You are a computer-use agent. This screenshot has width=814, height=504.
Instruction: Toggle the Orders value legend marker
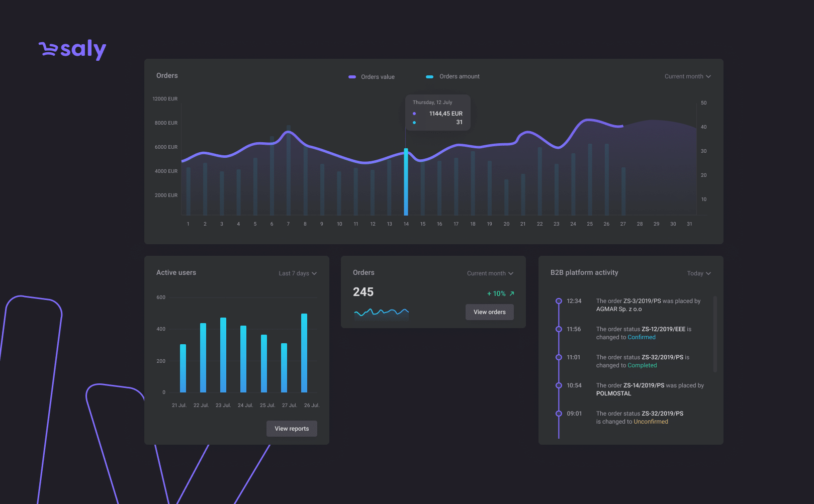(352, 77)
